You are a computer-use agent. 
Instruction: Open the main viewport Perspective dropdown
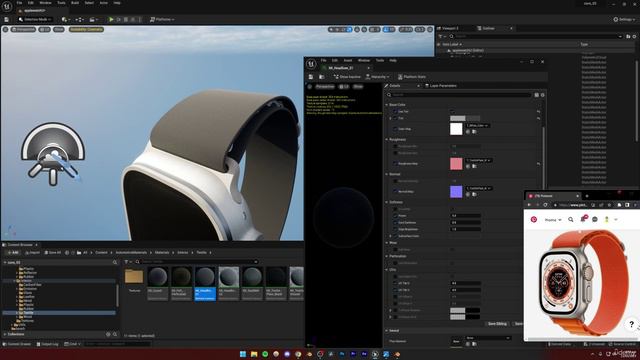[x=23, y=29]
